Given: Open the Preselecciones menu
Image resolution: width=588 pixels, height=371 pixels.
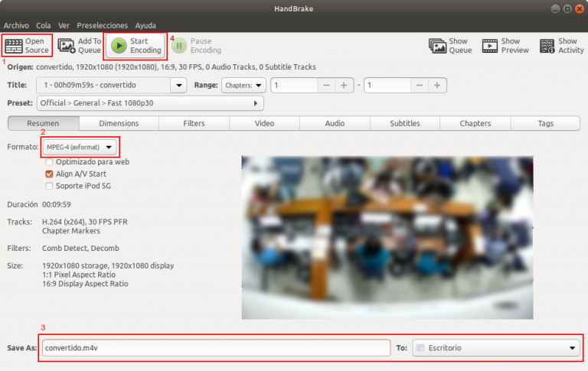Looking at the screenshot, I should point(102,25).
